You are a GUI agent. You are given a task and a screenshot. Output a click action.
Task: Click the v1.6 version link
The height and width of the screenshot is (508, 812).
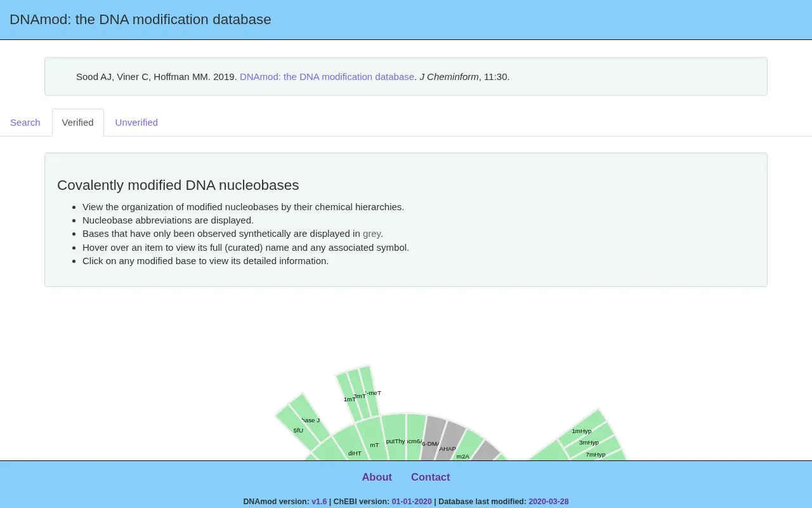(319, 502)
